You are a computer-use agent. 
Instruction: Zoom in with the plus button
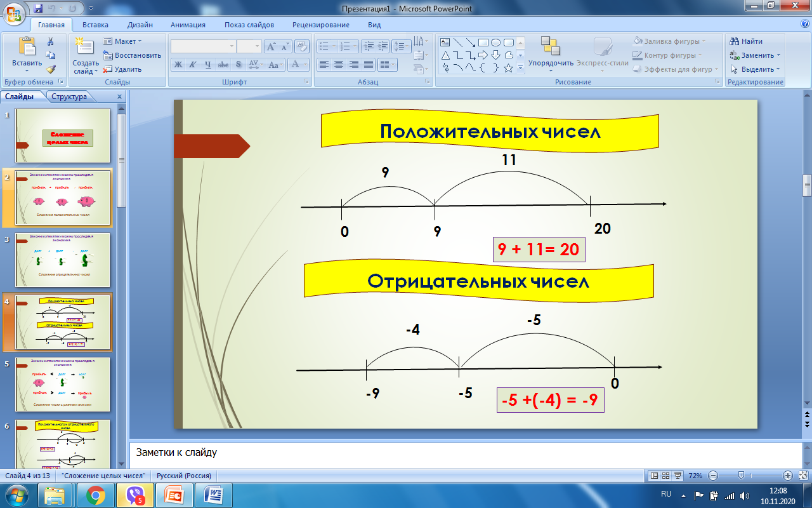tap(788, 476)
